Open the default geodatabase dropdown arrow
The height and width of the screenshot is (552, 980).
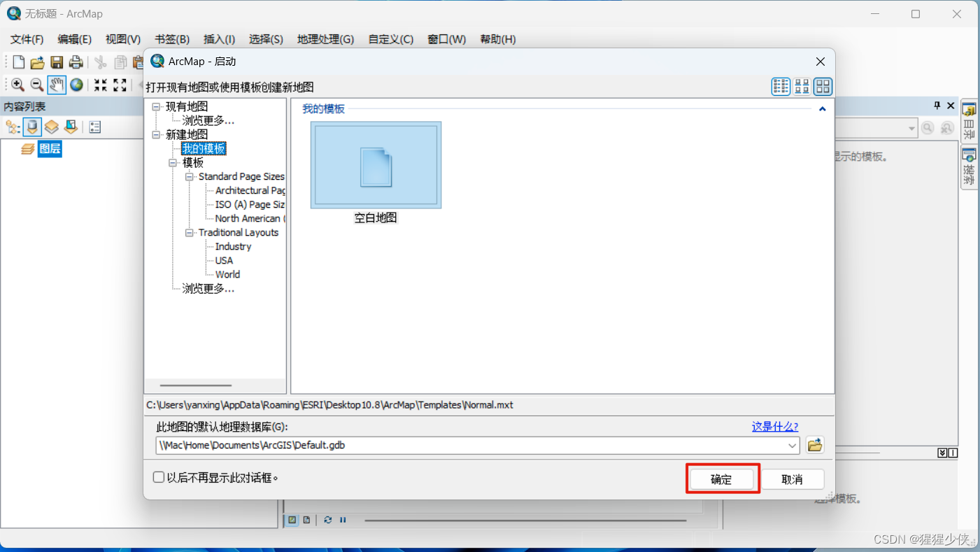793,445
